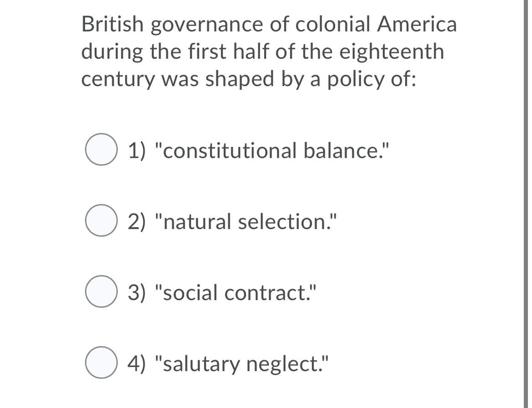Viewport: 532px width, 408px height.
Task: Click the "century was shaped by a policy of:" line
Action: (249, 78)
